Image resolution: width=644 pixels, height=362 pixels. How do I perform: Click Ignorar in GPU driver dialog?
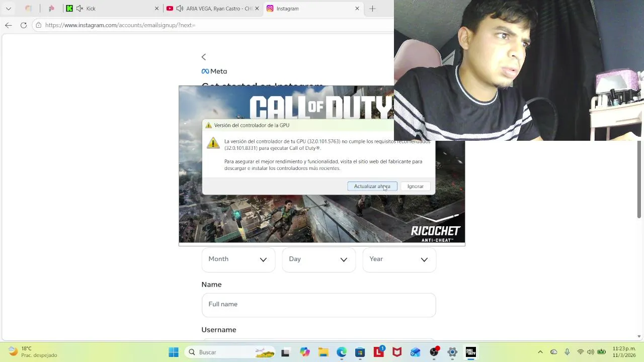tap(416, 187)
